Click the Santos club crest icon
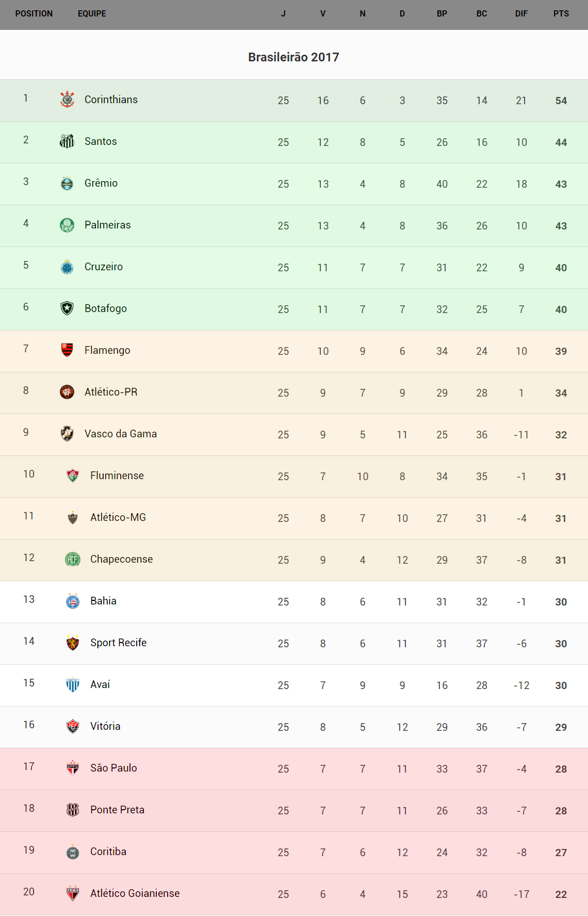Image resolution: width=588 pixels, height=916 pixels. point(67,141)
